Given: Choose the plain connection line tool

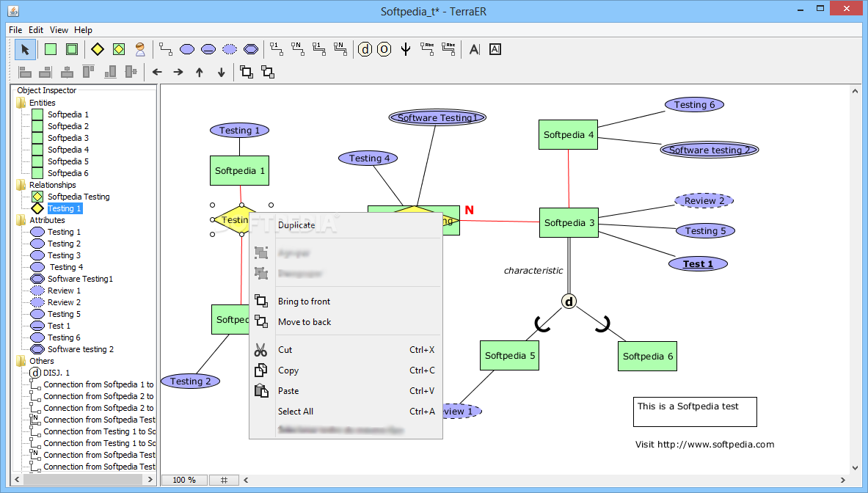Looking at the screenshot, I should [x=166, y=49].
